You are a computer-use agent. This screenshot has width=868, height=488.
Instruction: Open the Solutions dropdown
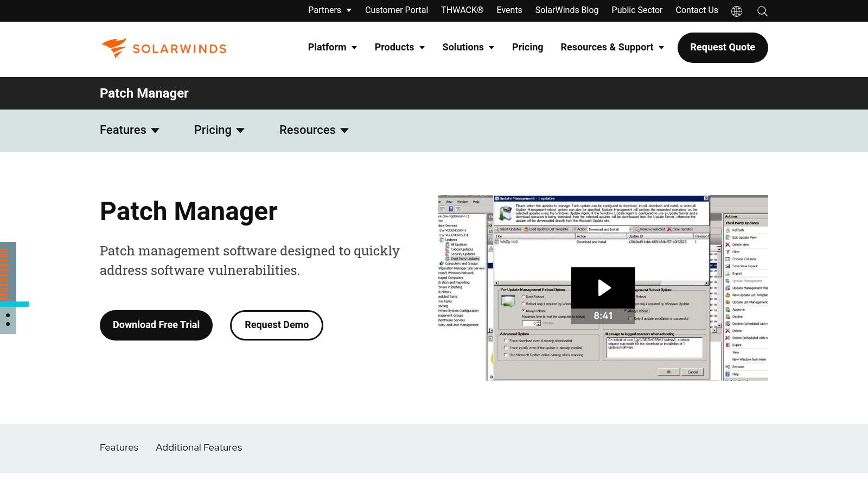(468, 47)
